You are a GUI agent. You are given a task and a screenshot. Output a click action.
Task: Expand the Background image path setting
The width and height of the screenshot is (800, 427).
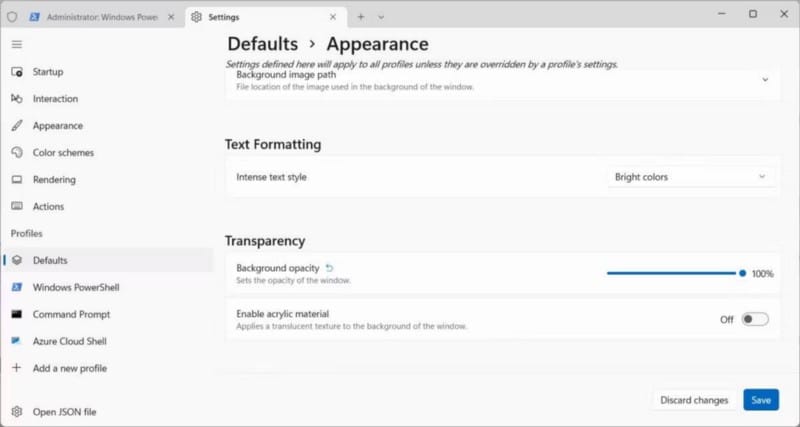(765, 80)
